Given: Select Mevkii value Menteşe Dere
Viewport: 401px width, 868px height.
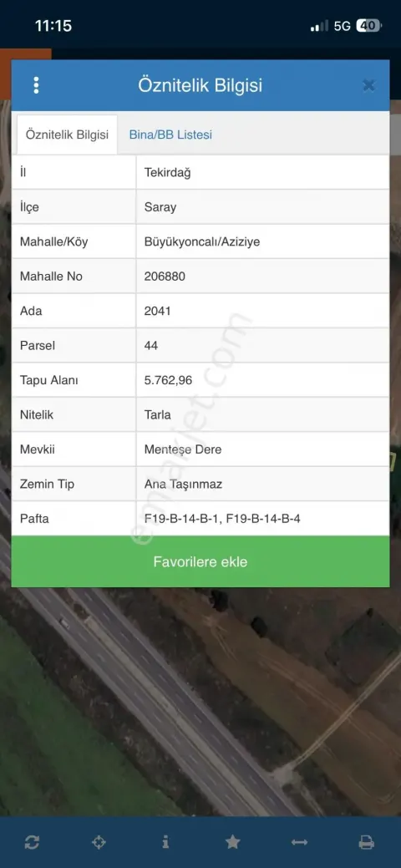Looking at the screenshot, I should (x=262, y=449).
